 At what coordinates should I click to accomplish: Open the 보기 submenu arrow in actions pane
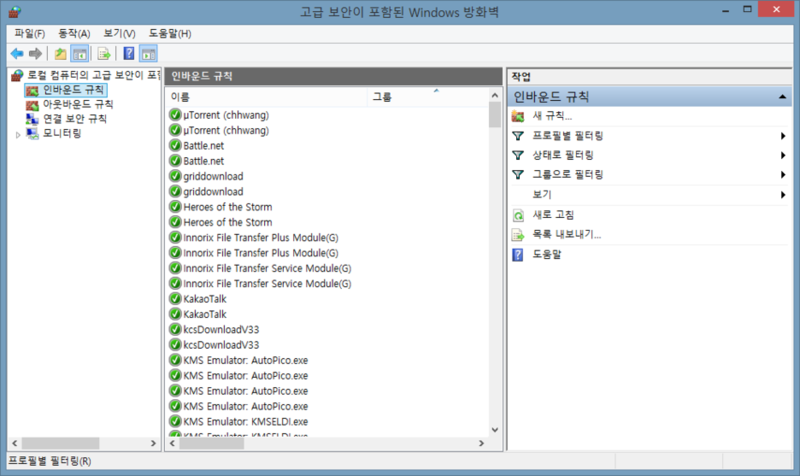click(x=783, y=194)
